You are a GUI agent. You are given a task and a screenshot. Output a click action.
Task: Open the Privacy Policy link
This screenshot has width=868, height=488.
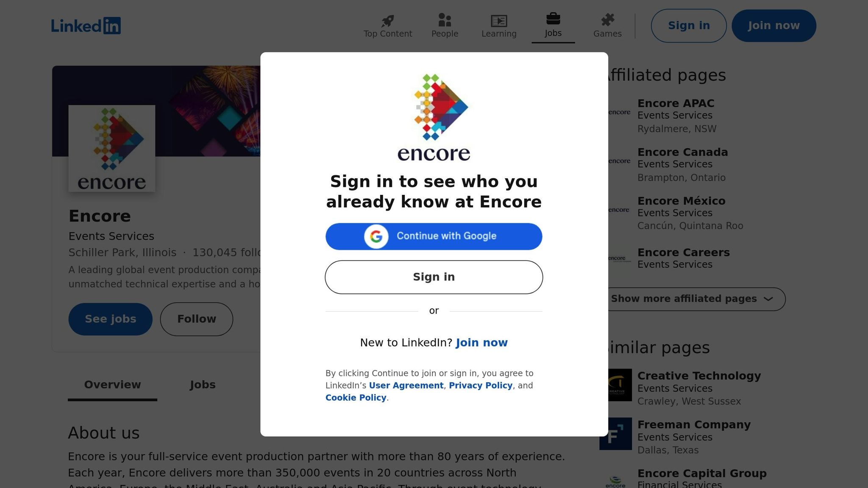(481, 385)
